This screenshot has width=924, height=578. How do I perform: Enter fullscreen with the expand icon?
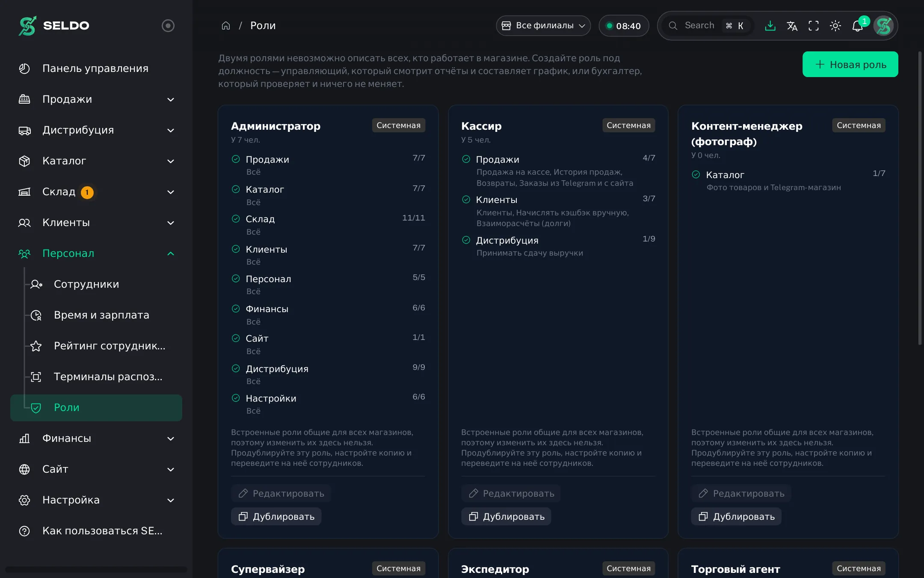pos(814,26)
